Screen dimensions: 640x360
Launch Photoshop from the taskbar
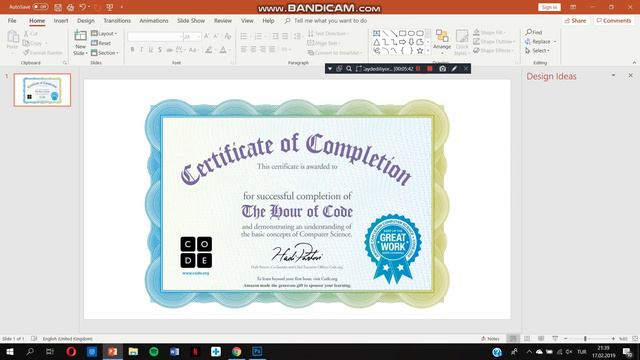[x=257, y=351]
